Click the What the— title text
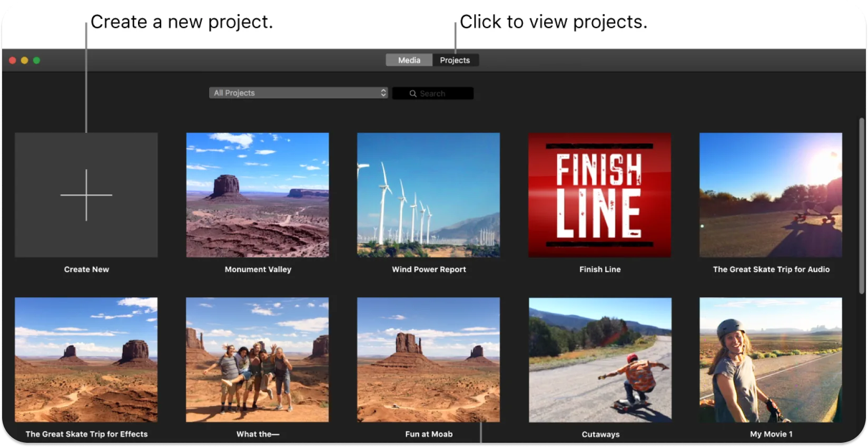Viewport: 868px width, 447px height. 258,434
